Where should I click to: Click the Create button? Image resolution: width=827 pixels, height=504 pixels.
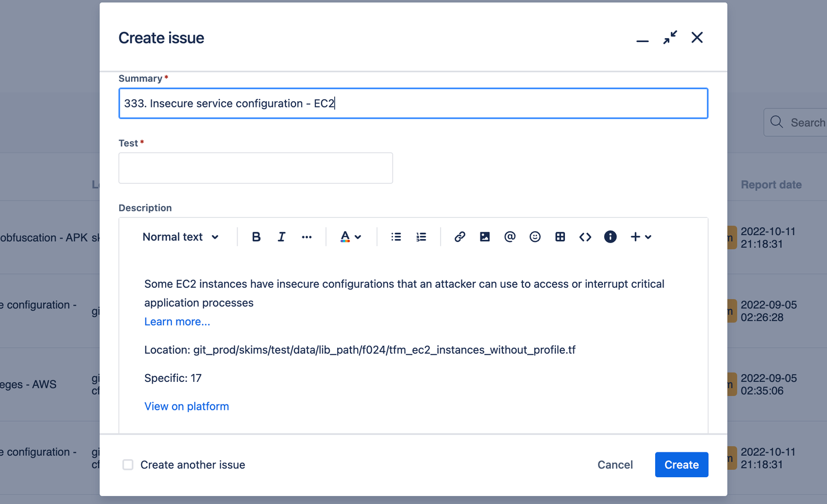[681, 465]
